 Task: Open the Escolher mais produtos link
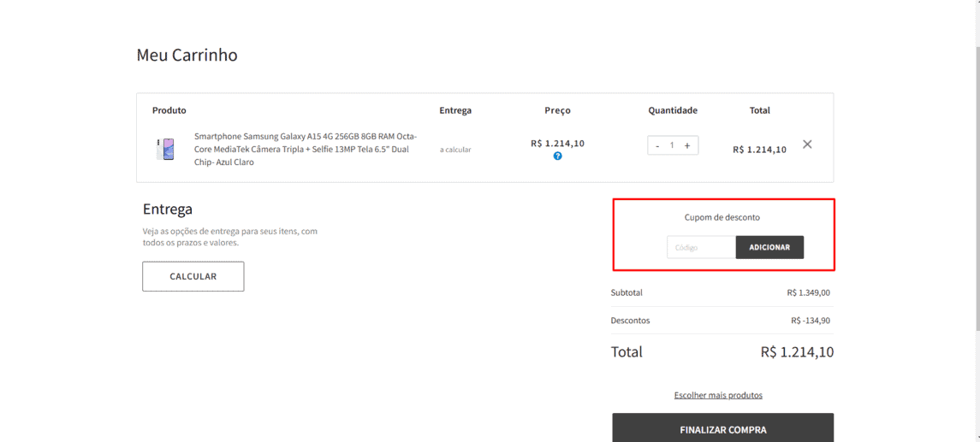(x=718, y=395)
